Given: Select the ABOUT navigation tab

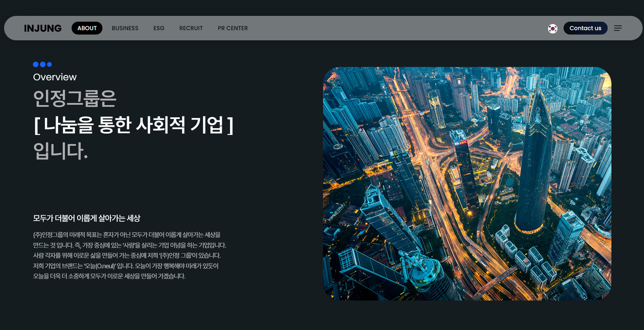Looking at the screenshot, I should [87, 28].
